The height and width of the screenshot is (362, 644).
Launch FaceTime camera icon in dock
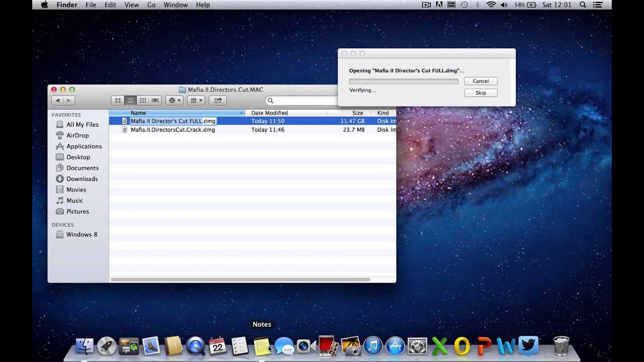click(306, 346)
